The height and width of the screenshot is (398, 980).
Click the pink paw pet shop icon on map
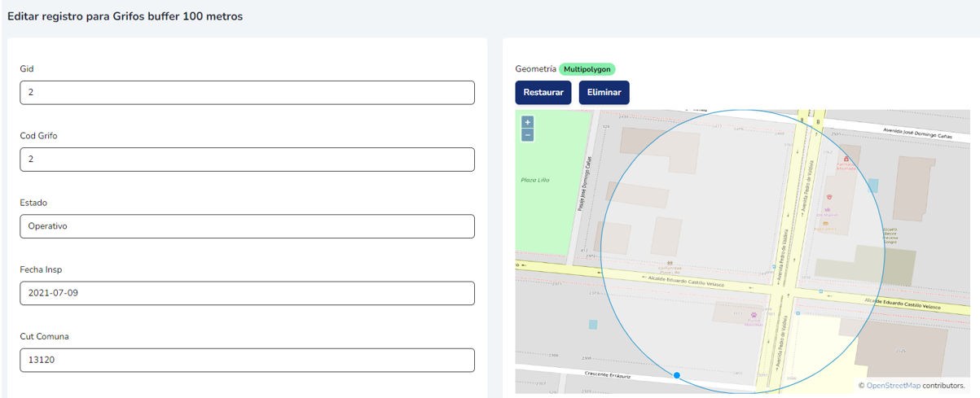pyautogui.click(x=754, y=313)
